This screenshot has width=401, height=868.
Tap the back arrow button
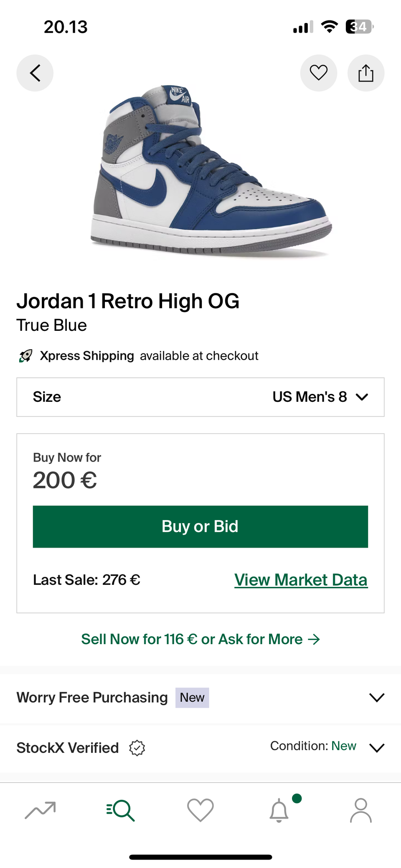click(x=35, y=73)
